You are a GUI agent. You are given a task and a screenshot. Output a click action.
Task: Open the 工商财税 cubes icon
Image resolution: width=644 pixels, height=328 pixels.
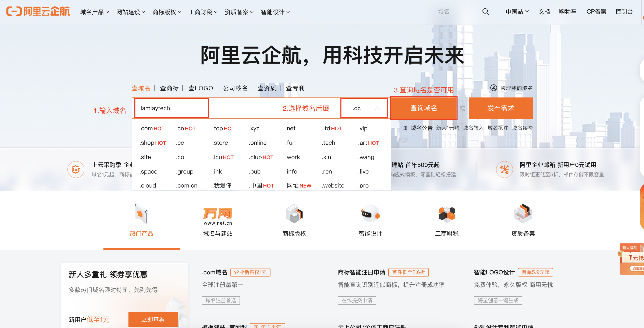click(447, 214)
